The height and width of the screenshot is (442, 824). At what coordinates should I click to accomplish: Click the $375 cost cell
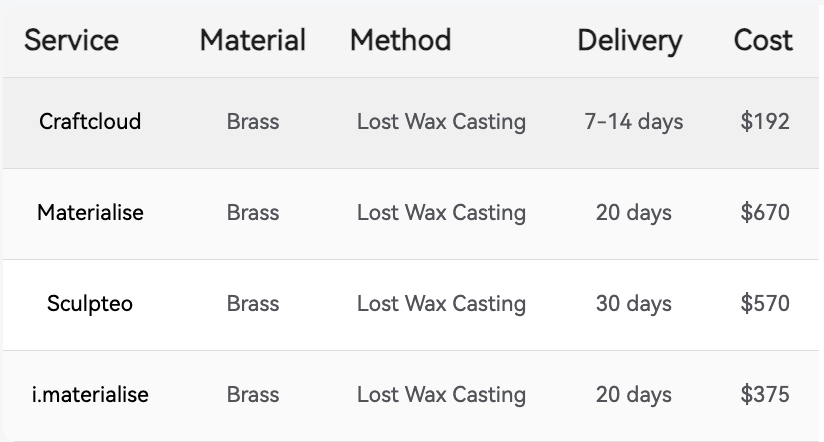tap(765, 394)
